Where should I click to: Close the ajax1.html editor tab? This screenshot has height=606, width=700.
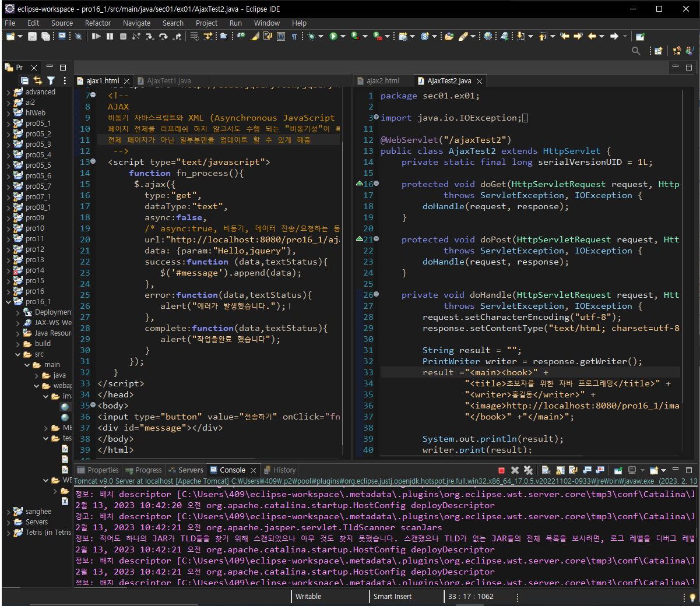[127, 81]
